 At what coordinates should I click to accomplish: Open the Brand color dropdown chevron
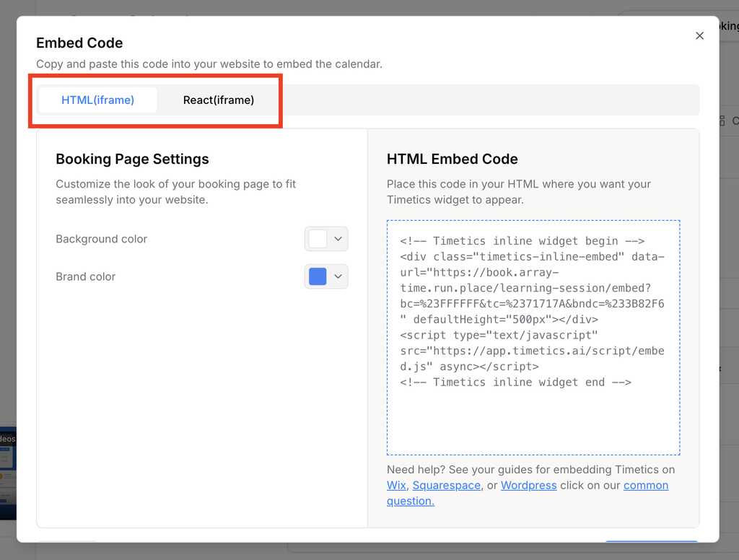[x=338, y=276]
